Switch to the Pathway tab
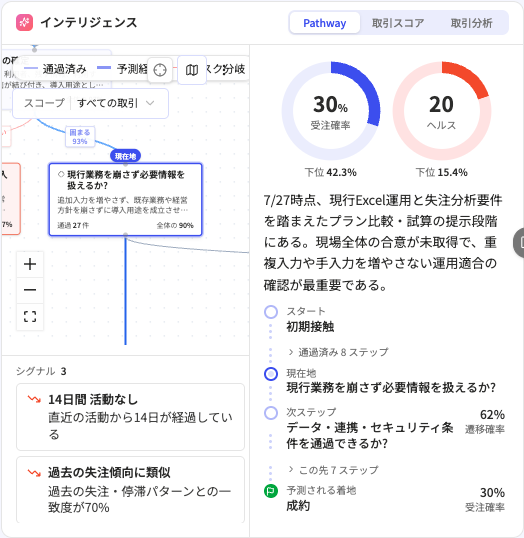Image resolution: width=524 pixels, height=538 pixels. click(x=325, y=23)
